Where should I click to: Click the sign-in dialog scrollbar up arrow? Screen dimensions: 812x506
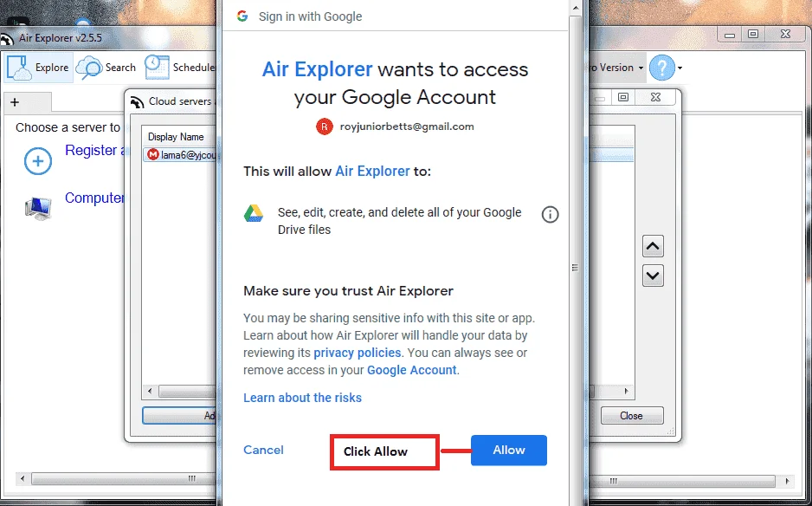click(x=576, y=9)
